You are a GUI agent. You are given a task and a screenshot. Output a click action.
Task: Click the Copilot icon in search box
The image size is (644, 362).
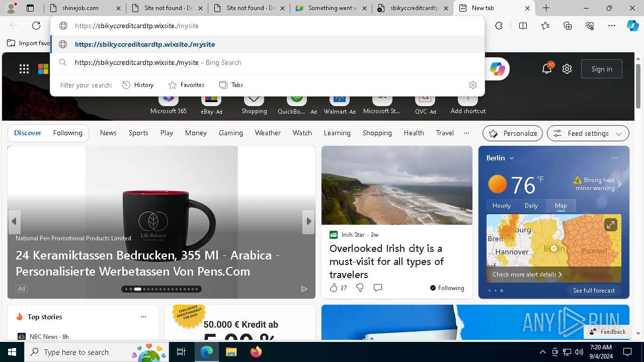pyautogui.click(x=498, y=69)
